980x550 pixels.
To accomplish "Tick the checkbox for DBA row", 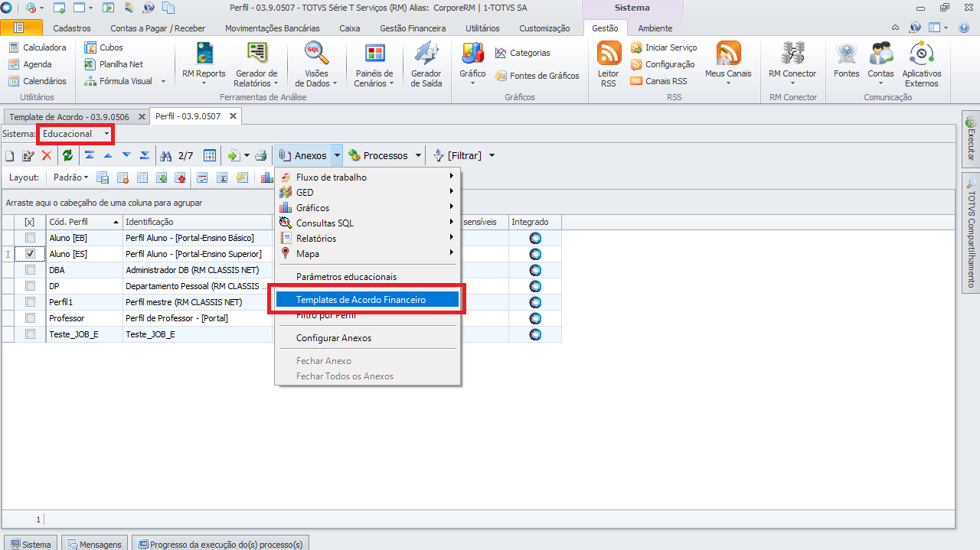I will pyautogui.click(x=30, y=270).
